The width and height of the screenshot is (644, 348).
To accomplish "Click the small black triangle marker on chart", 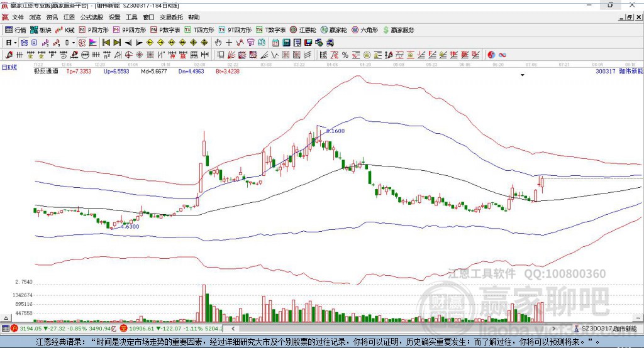I will point(523,75).
